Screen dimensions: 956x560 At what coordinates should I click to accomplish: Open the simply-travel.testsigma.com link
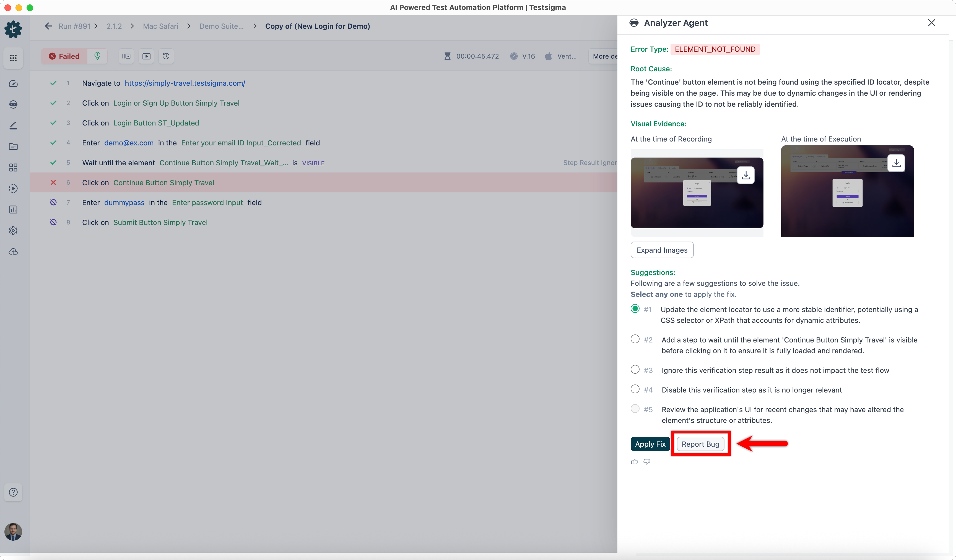tap(185, 83)
